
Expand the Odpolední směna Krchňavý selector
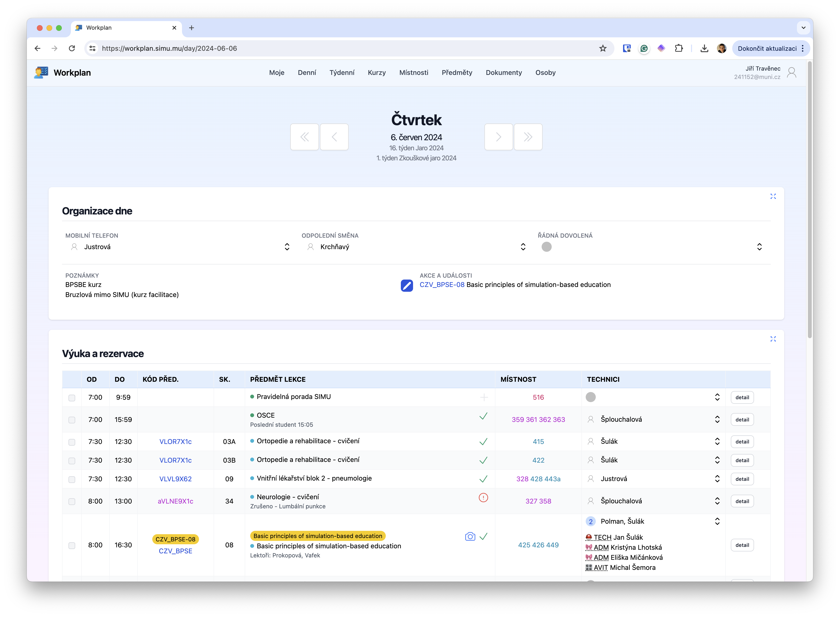pos(523,247)
